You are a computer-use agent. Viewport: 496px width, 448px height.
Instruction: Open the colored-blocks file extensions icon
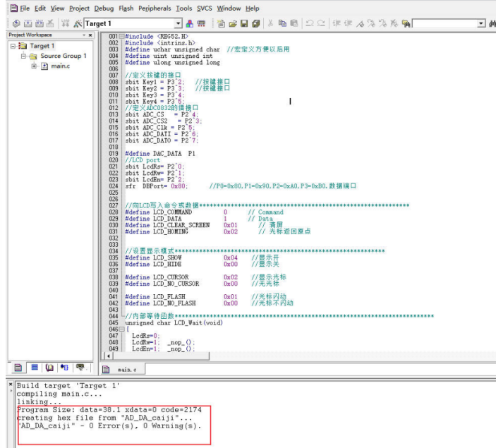click(x=190, y=23)
